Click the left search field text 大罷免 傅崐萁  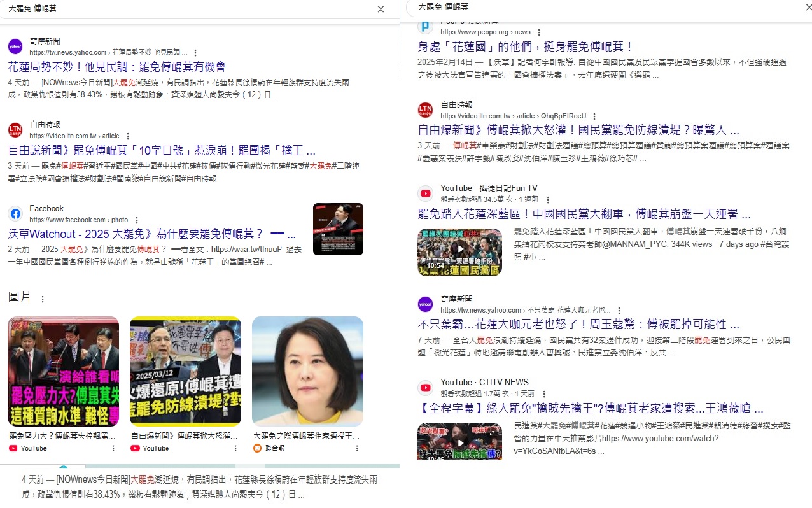pos(31,9)
